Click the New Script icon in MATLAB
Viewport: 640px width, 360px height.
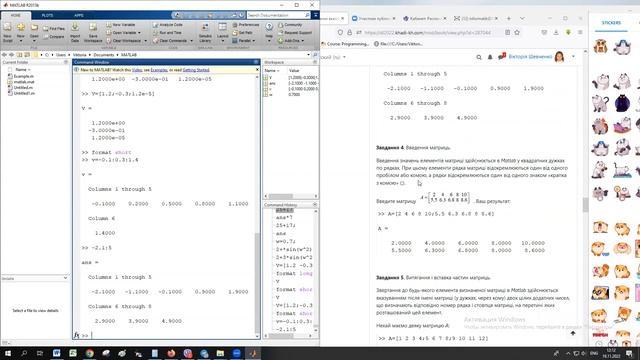[7, 32]
